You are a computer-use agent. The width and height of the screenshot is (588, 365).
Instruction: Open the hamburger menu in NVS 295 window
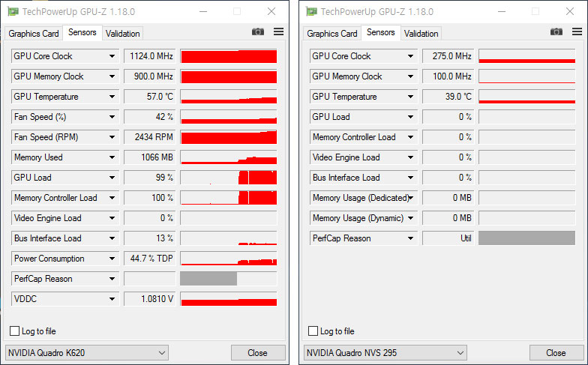577,31
